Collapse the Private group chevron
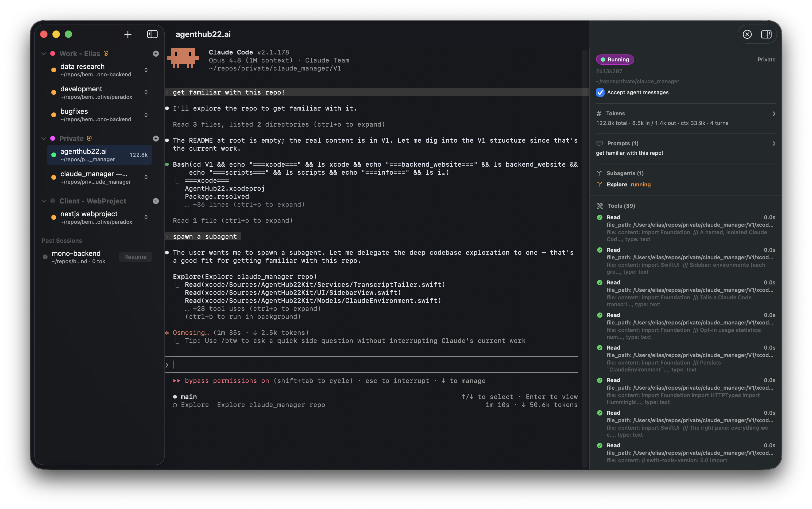Image resolution: width=812 pixels, height=509 pixels. click(44, 138)
